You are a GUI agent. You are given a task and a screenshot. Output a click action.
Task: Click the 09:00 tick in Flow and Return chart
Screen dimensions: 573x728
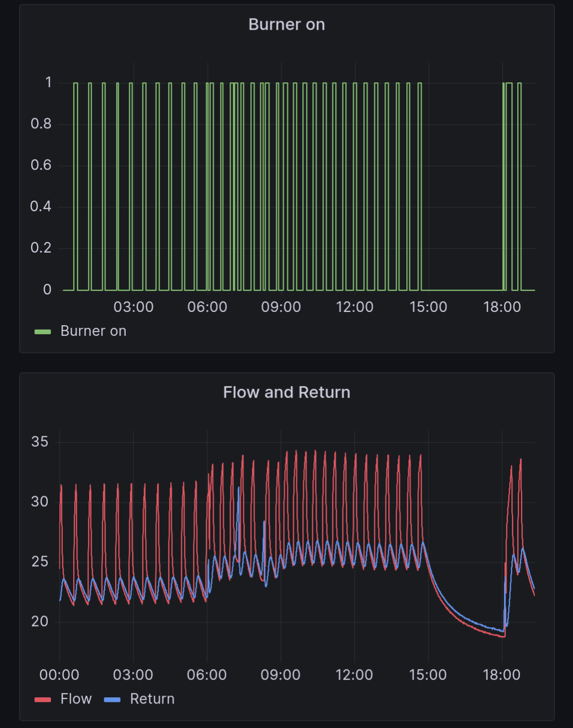[280, 674]
